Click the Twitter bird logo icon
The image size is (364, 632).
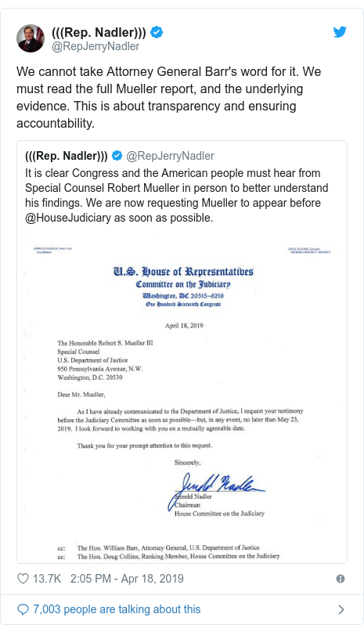(340, 32)
